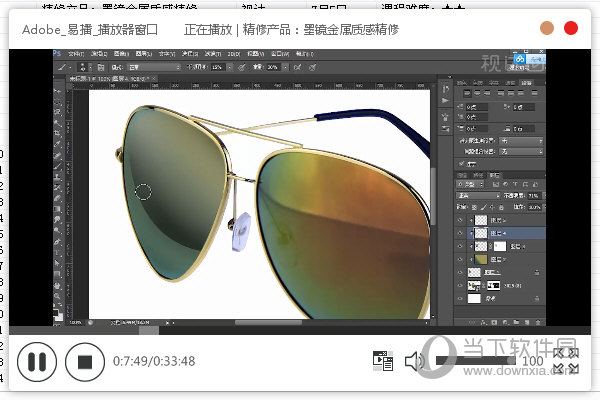Expand the flow slider arrow in options bar
This screenshot has width=600, height=400.
pyautogui.click(x=285, y=67)
